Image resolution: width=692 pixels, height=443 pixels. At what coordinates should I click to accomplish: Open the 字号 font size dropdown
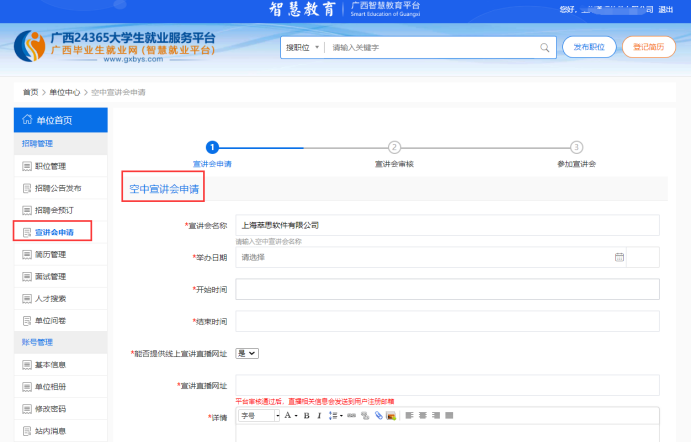pos(259,416)
